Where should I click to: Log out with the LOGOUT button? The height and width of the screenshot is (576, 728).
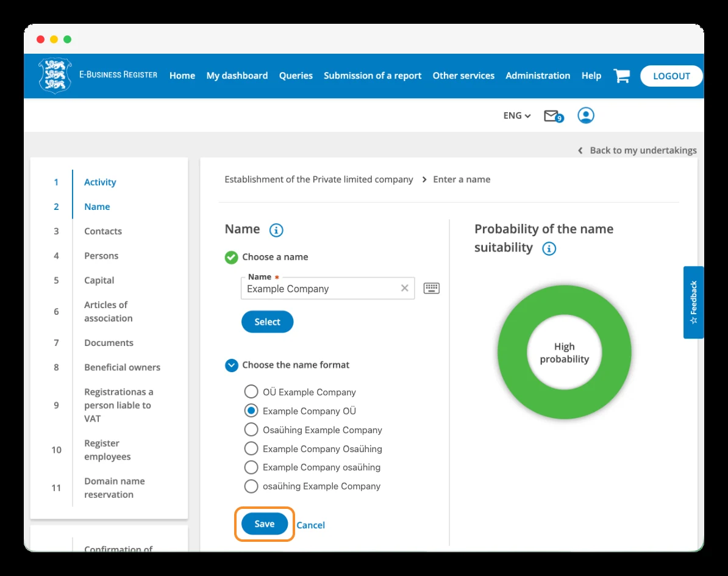pos(671,76)
